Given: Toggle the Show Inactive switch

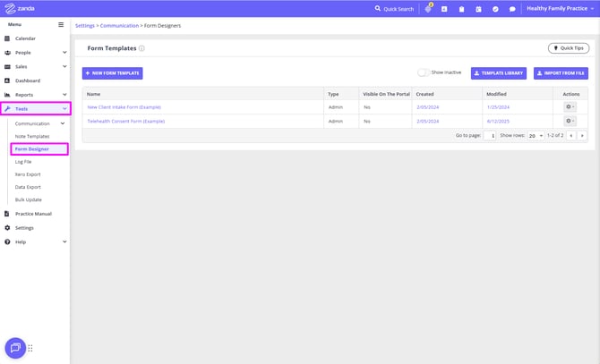Looking at the screenshot, I should tap(424, 72).
